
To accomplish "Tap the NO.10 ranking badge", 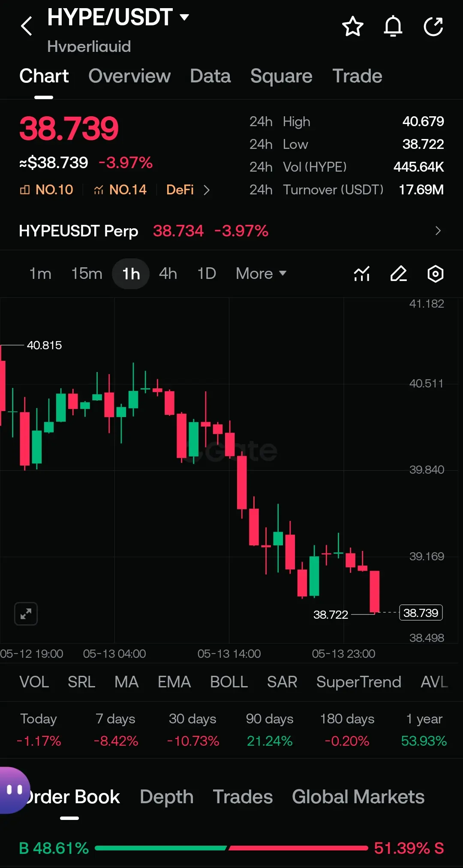I will coord(46,190).
